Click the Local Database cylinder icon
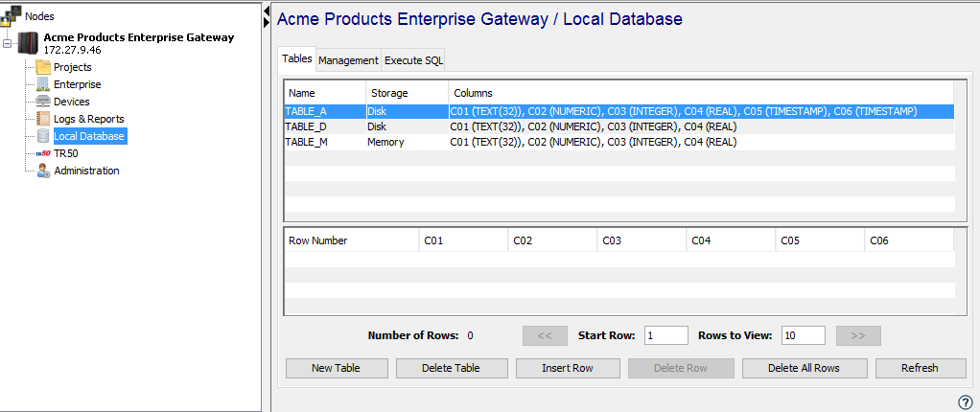The height and width of the screenshot is (412, 980). tap(43, 135)
